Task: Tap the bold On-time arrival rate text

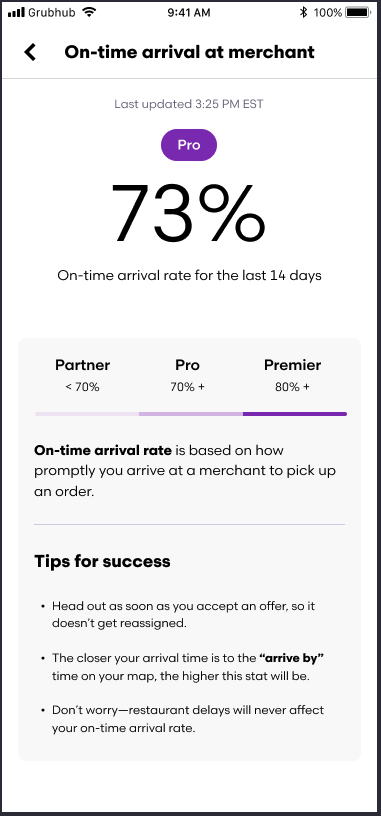Action: coord(103,450)
